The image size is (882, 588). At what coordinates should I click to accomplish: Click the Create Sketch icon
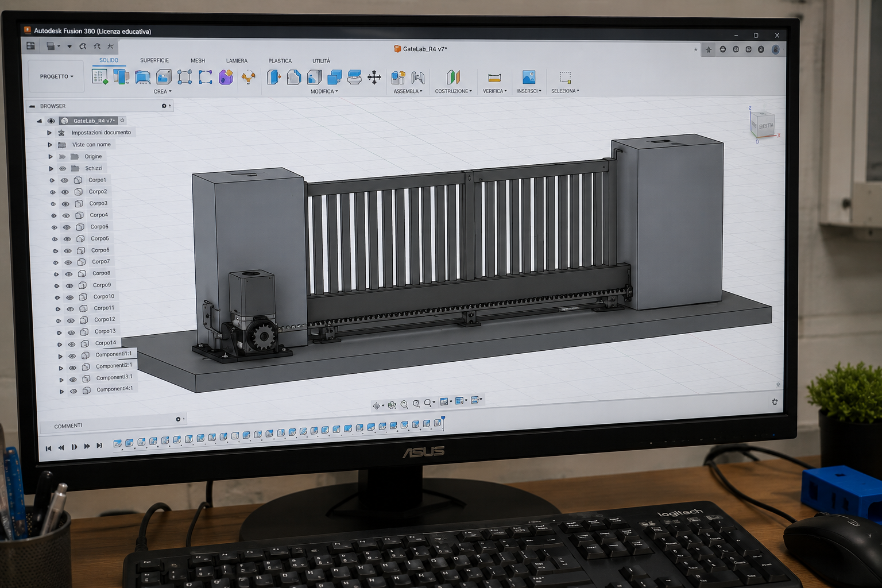[100, 76]
